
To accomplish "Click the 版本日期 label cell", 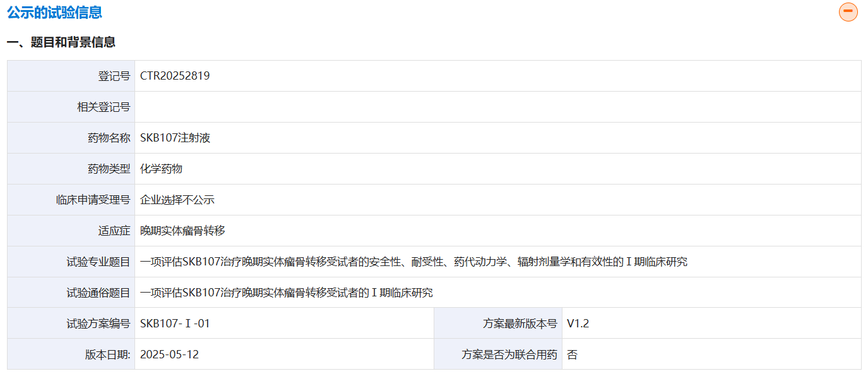I will (71, 355).
